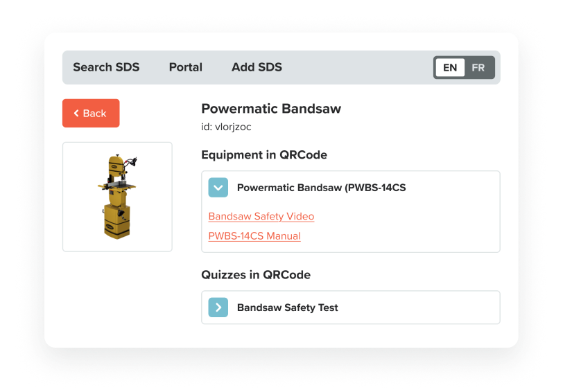
Task: Click the orange Back button
Action: point(91,113)
